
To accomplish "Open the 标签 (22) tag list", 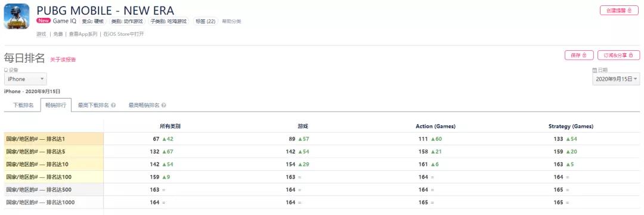I will tap(206, 21).
